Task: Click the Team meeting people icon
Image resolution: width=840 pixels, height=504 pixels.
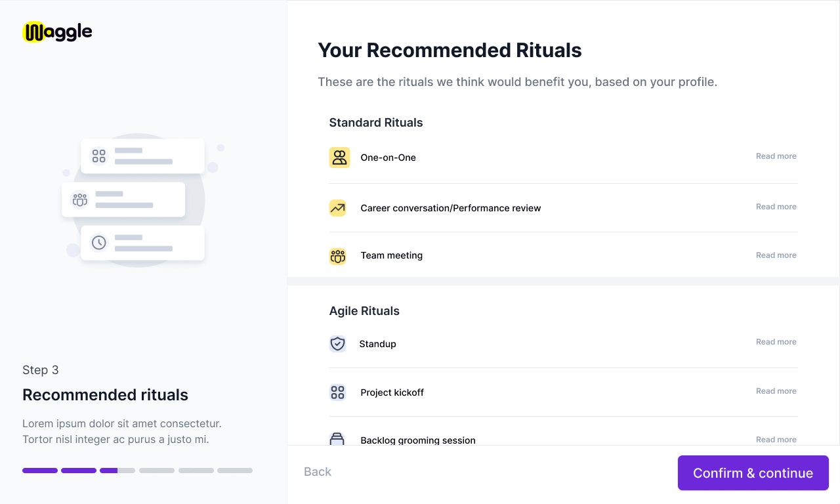Action: [x=337, y=257]
